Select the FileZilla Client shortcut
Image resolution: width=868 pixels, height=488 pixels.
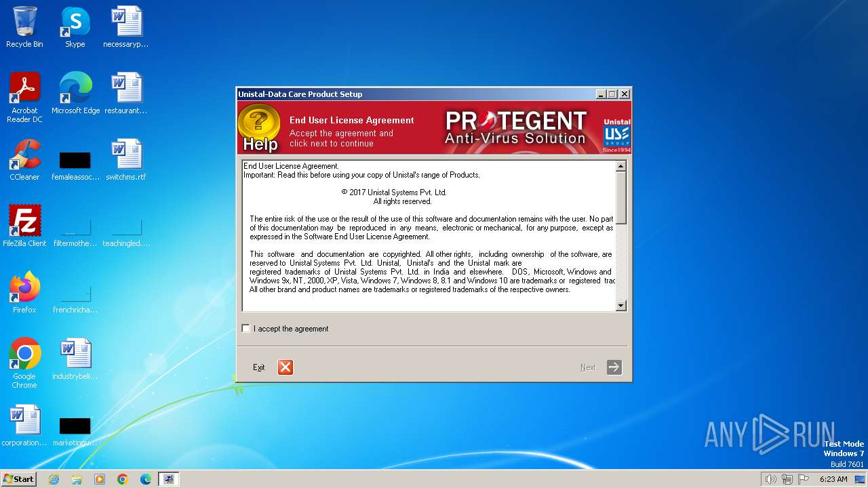coord(24,227)
